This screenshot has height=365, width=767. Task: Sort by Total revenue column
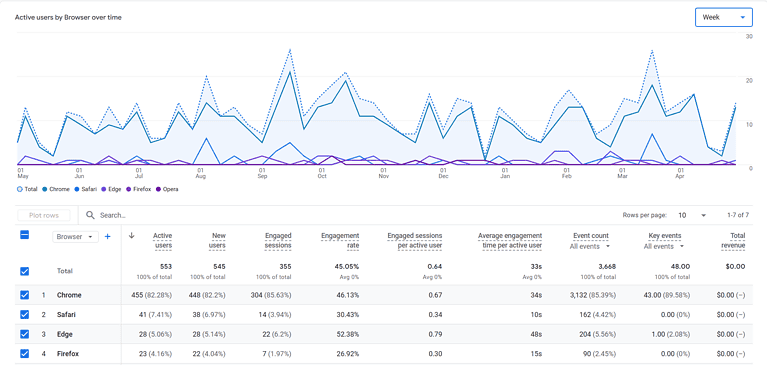[x=733, y=241]
